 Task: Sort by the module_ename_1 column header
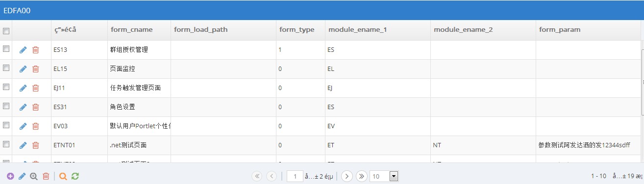point(358,30)
